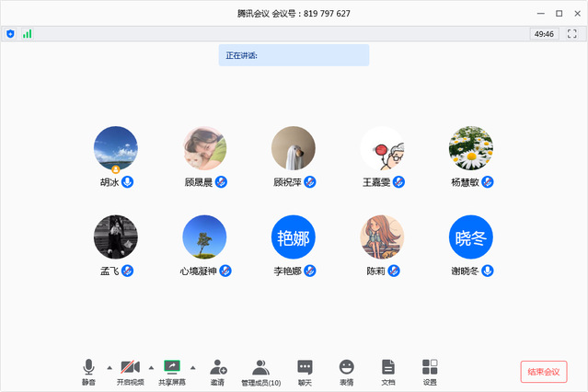
Task: Click the 49:46 meeting timer
Action: [543, 33]
